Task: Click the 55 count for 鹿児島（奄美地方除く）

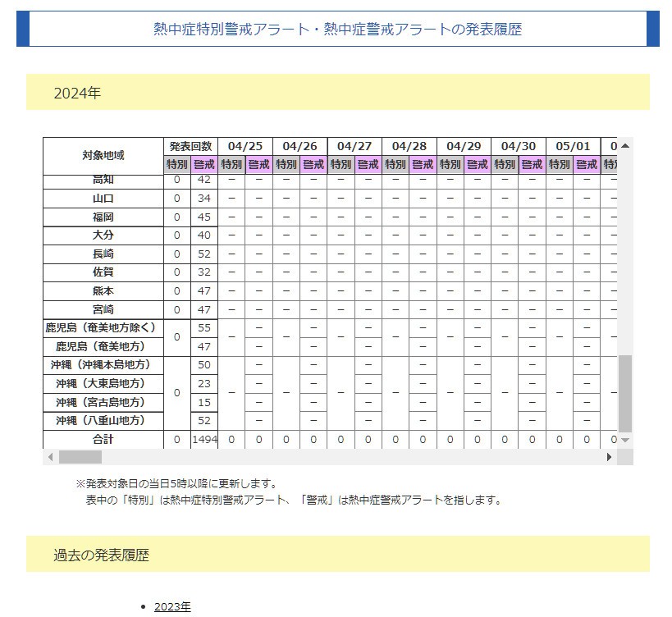Action: pos(204,328)
